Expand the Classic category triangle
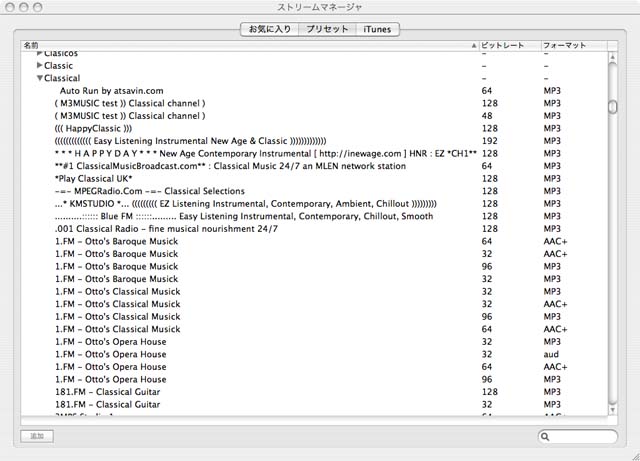 (x=40, y=65)
